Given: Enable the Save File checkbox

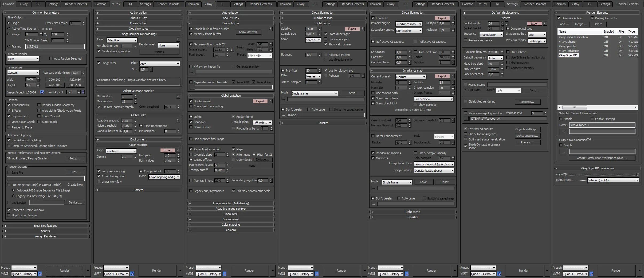Looking at the screenshot, I should (x=9, y=173).
